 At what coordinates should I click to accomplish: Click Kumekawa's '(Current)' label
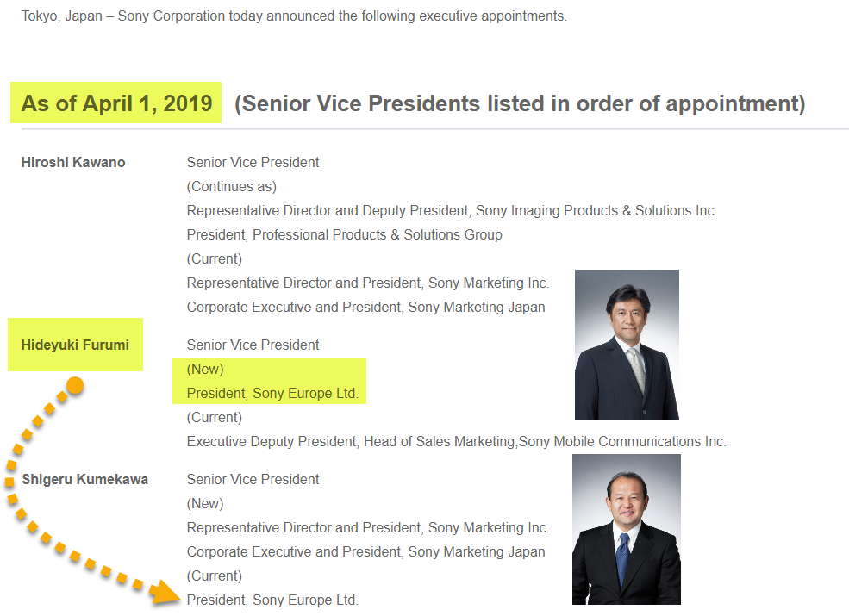point(215,576)
